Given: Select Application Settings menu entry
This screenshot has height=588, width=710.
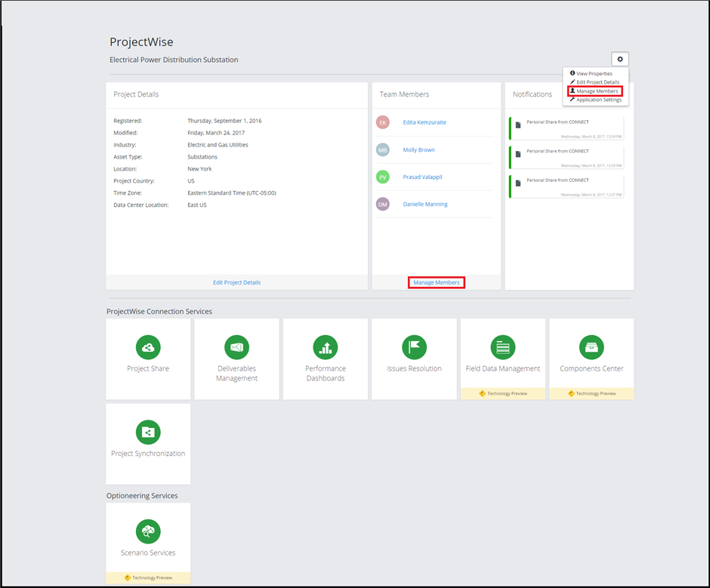Looking at the screenshot, I should pyautogui.click(x=595, y=100).
